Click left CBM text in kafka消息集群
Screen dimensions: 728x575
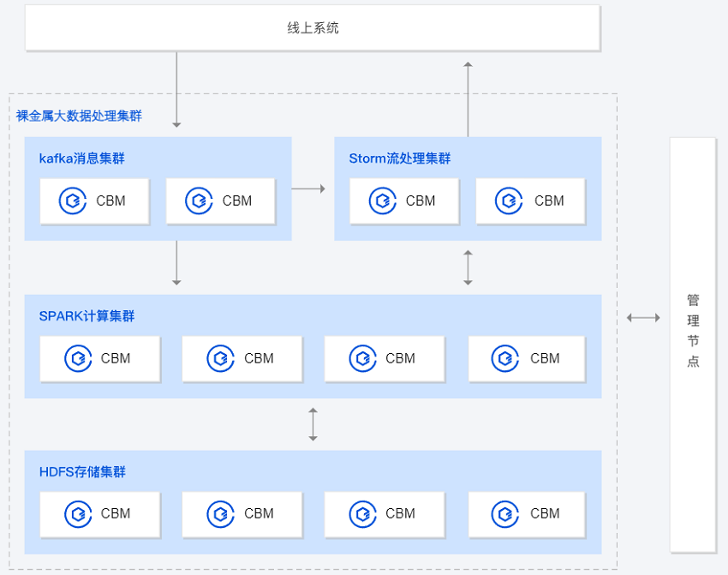click(x=110, y=201)
